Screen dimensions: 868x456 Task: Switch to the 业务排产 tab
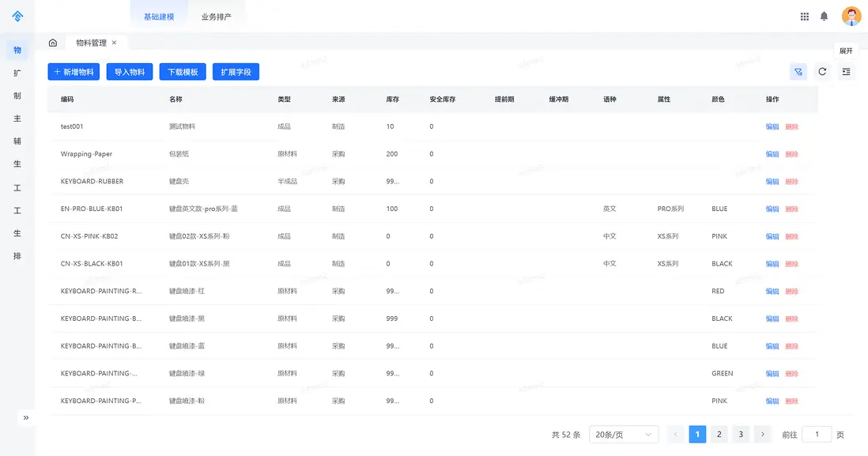coord(216,17)
